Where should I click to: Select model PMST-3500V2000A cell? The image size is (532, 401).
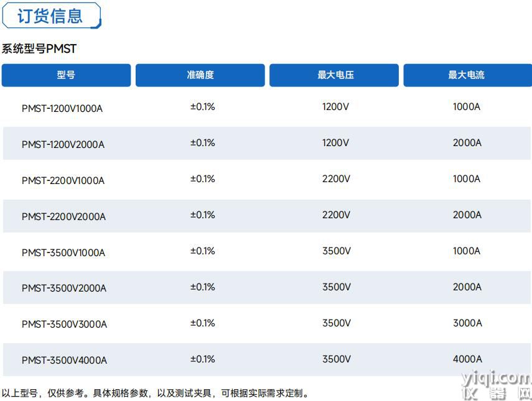(64, 288)
